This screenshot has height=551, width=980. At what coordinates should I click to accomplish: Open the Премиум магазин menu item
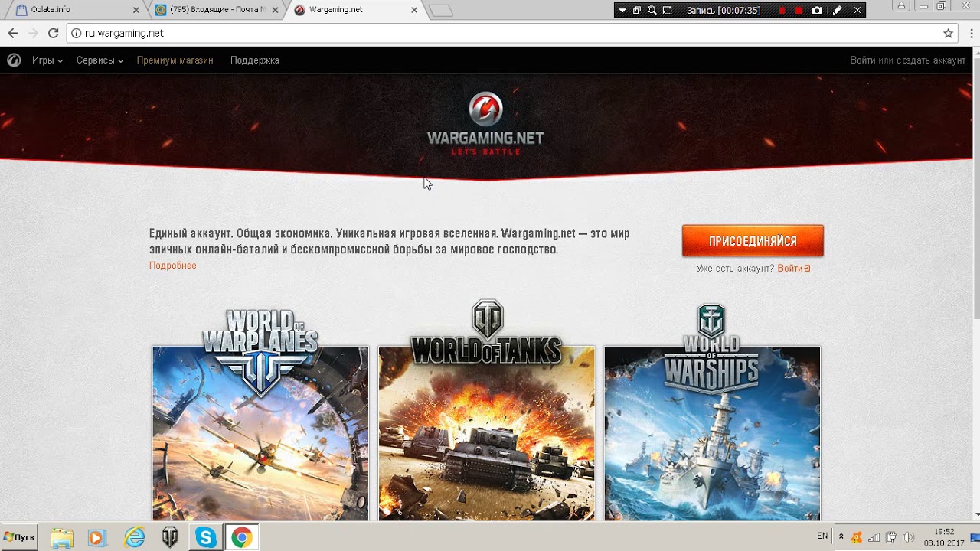tap(175, 60)
